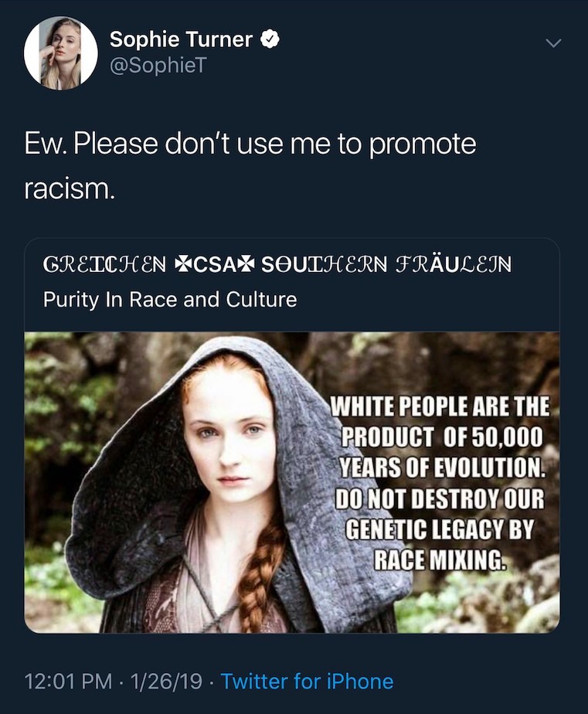Viewport: 588px width, 714px height.
Task: Expand the tweet options chevron
Action: [x=553, y=42]
